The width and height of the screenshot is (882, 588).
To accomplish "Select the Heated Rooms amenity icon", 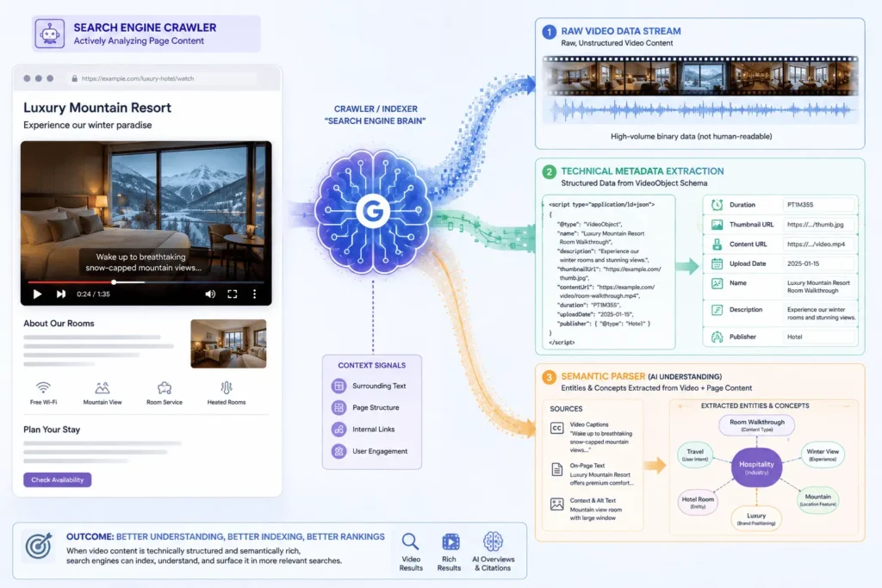I will (227, 388).
